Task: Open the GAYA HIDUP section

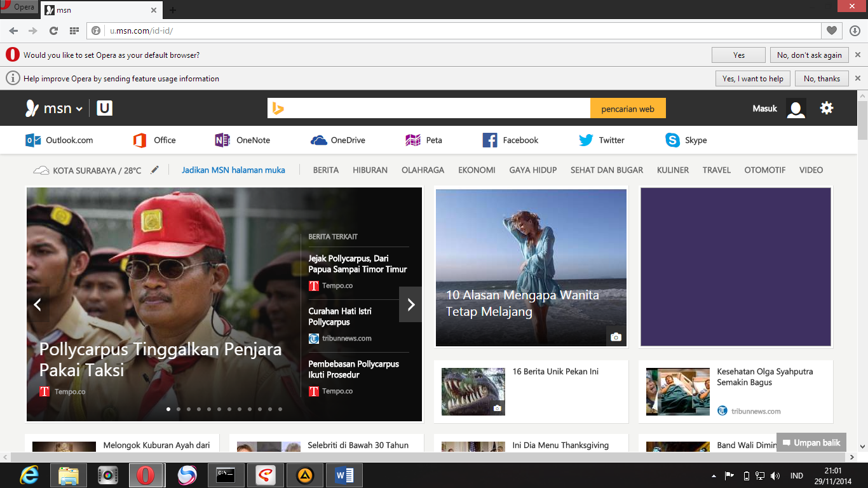Action: coord(533,170)
